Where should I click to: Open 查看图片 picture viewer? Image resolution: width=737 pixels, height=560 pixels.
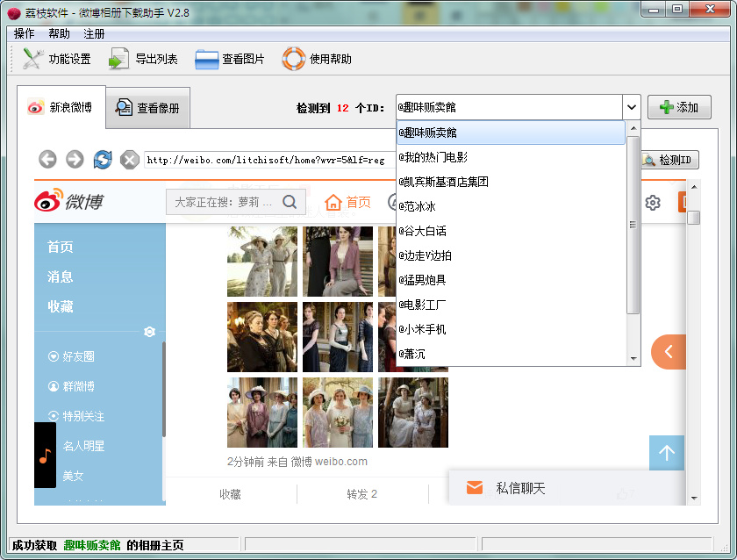point(230,60)
